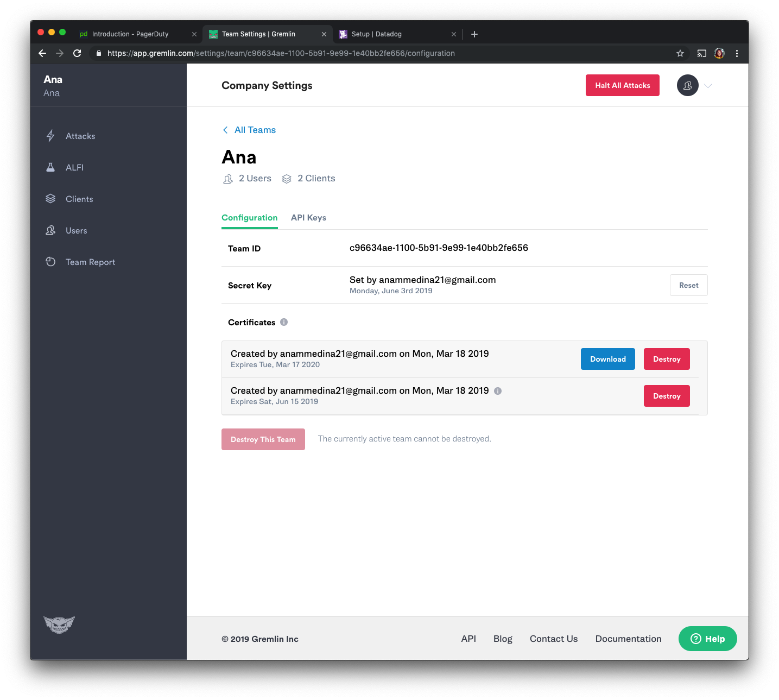
Task: Click 'Set by anammedina21@gmail.com' text
Action: 423,280
